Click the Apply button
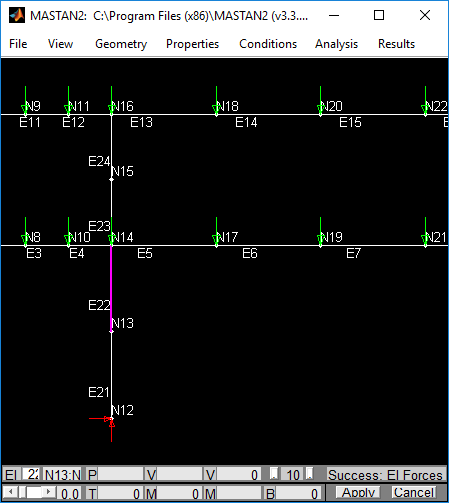Viewport: 449px width, 503px height. coord(358,492)
